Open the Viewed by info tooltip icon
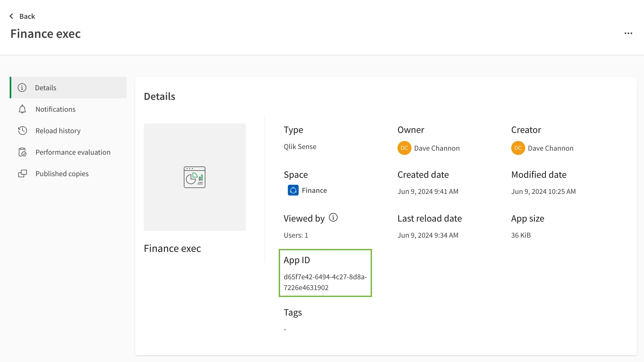The width and height of the screenshot is (644, 362). (x=333, y=218)
